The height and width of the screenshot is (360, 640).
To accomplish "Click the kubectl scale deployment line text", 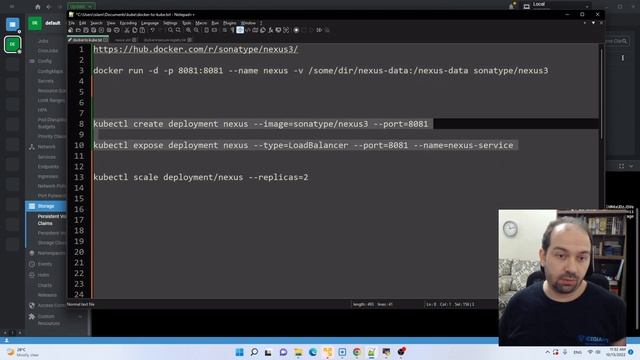I will click(x=200, y=177).
